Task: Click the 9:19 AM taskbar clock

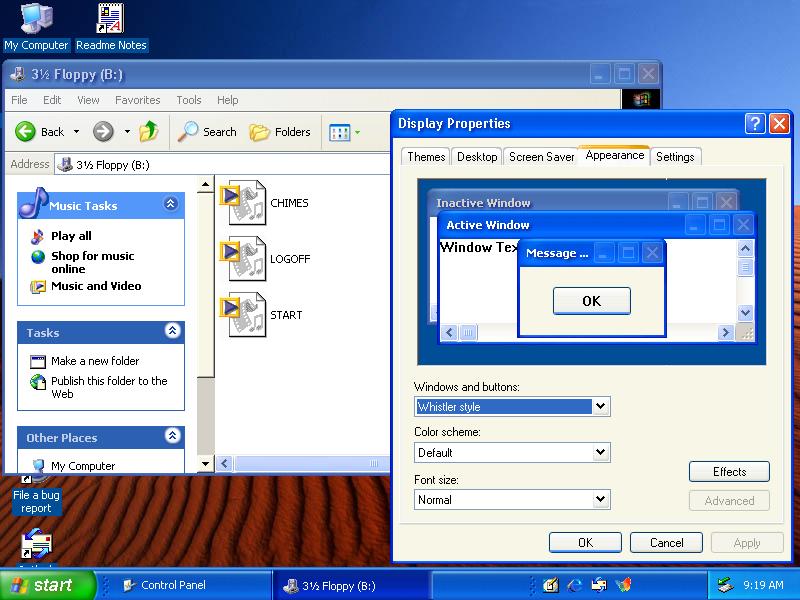Action: [763, 585]
